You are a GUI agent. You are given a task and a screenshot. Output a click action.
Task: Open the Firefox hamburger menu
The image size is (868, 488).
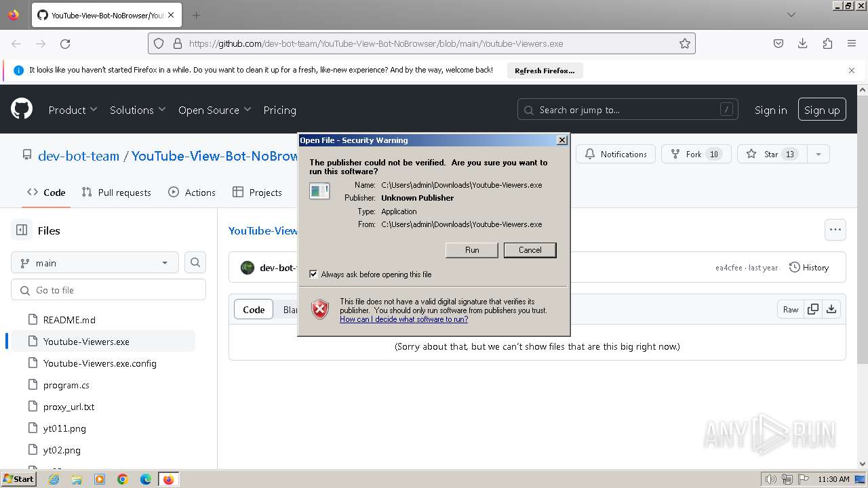point(852,43)
